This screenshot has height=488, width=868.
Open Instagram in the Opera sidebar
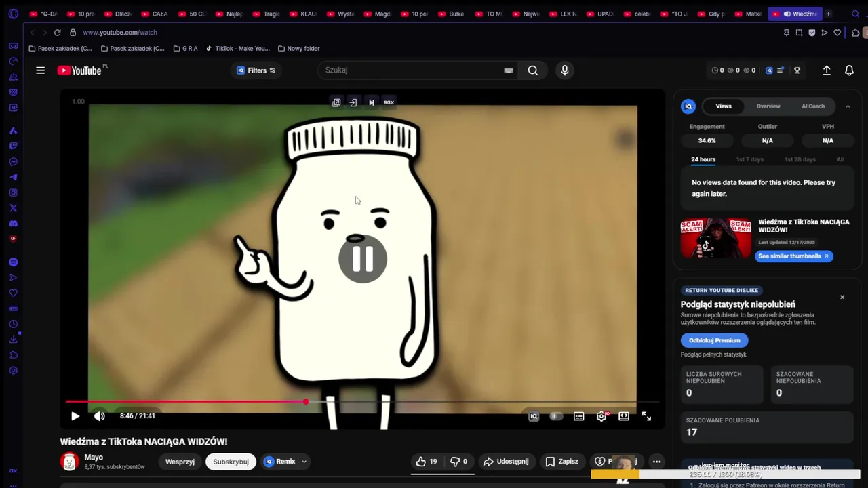coord(13,192)
